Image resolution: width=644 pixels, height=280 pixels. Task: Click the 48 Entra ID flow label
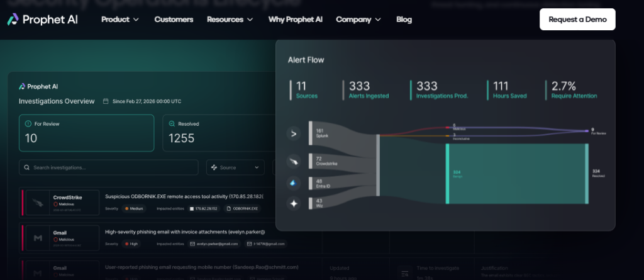(x=323, y=183)
